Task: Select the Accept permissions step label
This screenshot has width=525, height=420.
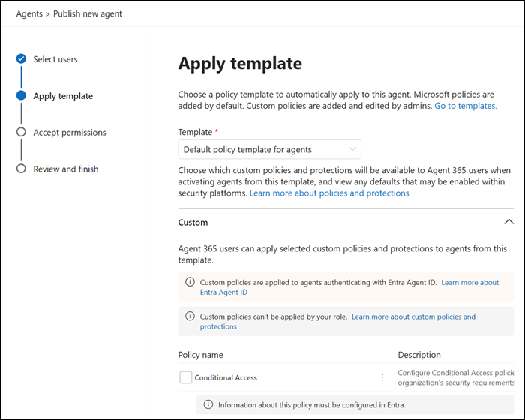Action: [x=70, y=133]
